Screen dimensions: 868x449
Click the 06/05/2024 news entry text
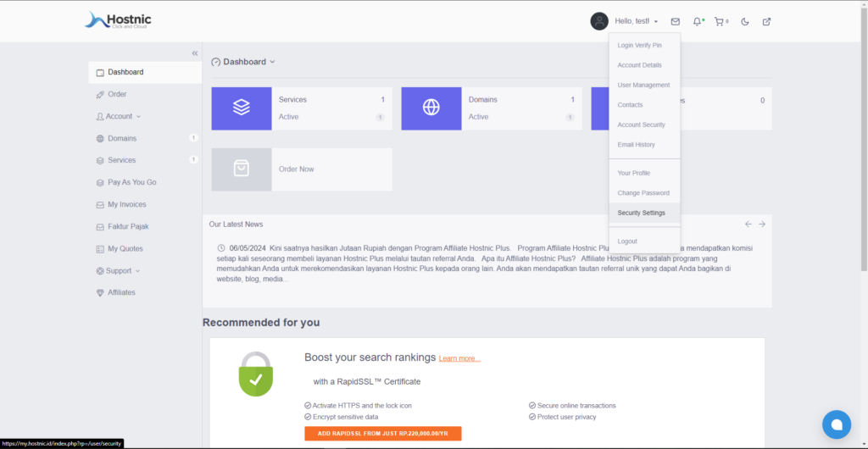[x=484, y=263]
